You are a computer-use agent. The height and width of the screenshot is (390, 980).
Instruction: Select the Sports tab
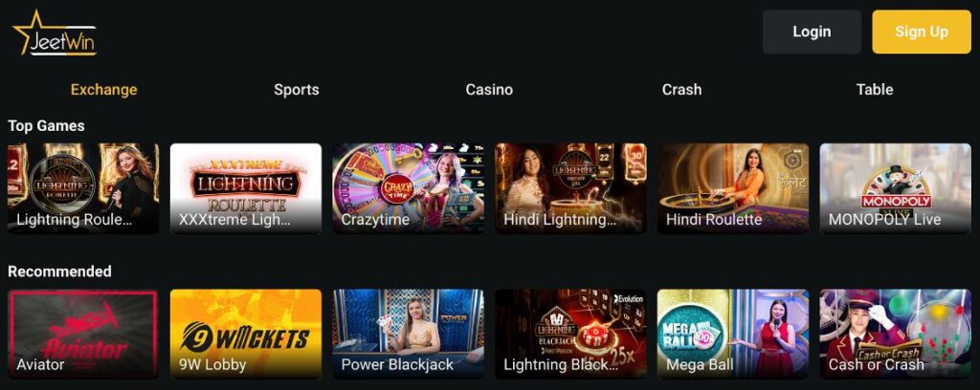point(297,89)
